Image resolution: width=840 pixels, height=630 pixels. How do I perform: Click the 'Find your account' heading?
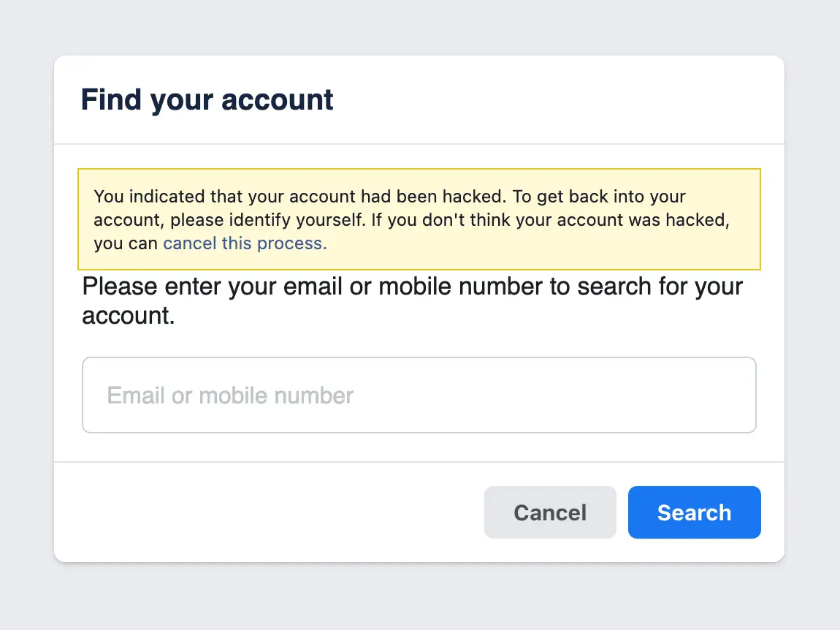207,99
